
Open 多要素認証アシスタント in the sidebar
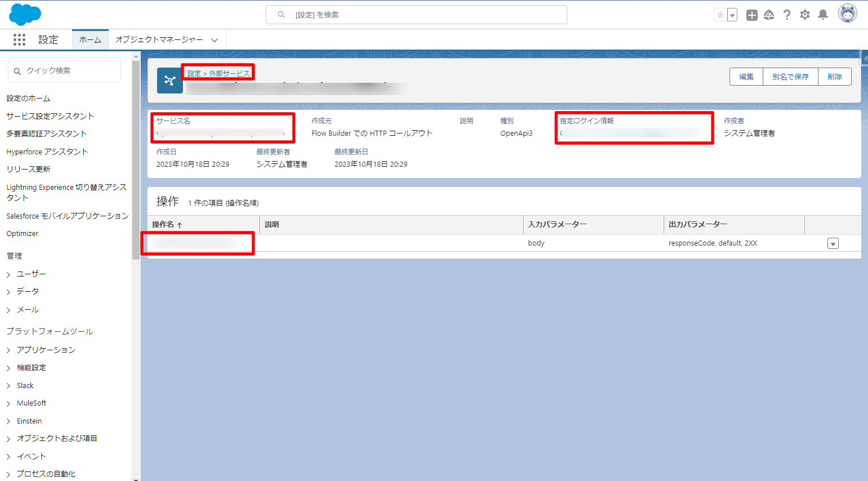click(47, 133)
